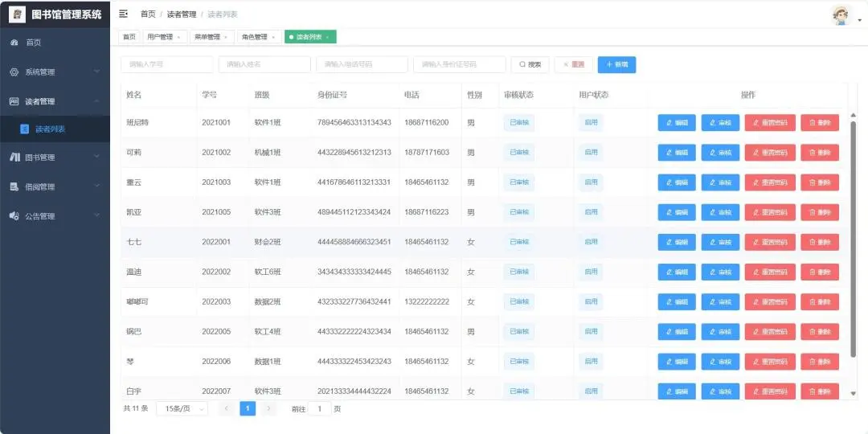Screen dimensions: 868x434
Task: Edit the reader 班尼特
Action: tap(677, 123)
